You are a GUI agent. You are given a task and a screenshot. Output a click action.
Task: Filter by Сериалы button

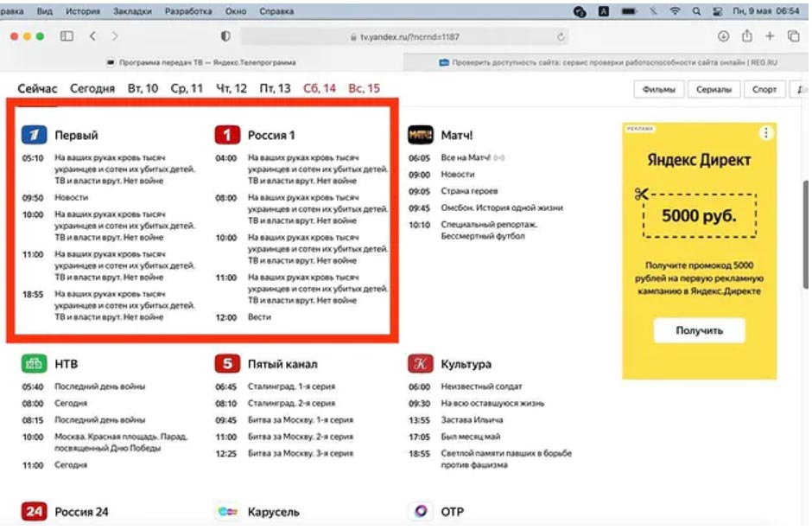click(714, 90)
